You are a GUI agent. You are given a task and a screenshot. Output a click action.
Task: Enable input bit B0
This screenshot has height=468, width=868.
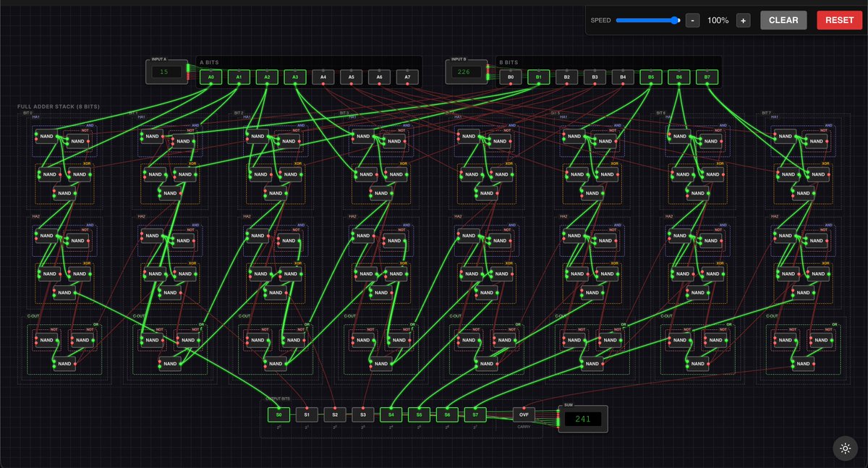[511, 77]
